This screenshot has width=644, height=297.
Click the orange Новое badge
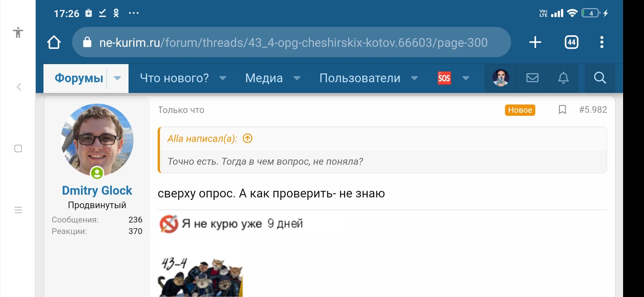click(520, 110)
